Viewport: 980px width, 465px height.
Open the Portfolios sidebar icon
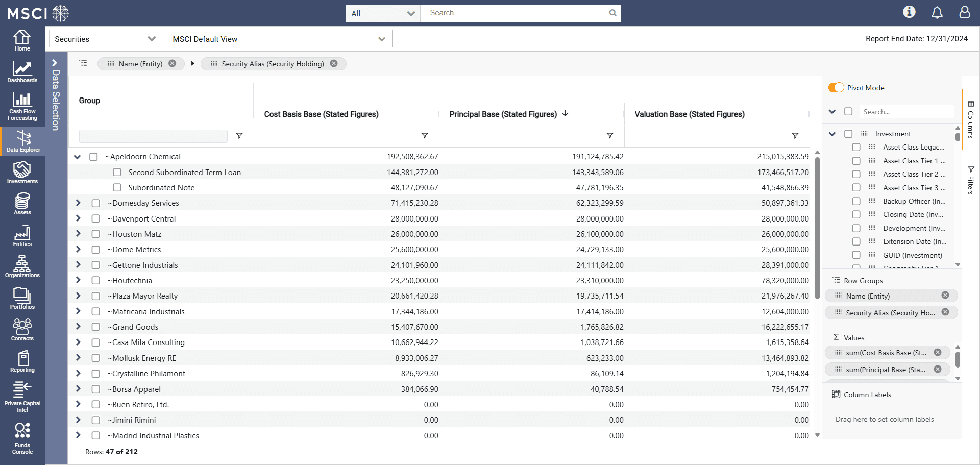(x=22, y=298)
